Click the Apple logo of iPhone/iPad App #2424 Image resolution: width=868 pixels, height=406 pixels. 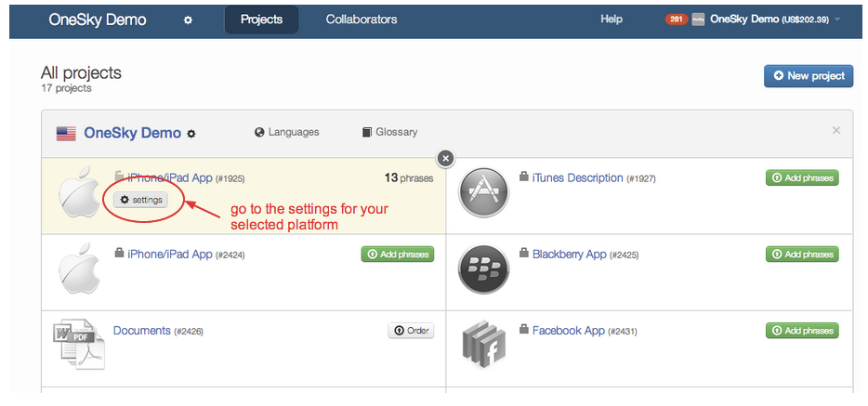click(80, 268)
